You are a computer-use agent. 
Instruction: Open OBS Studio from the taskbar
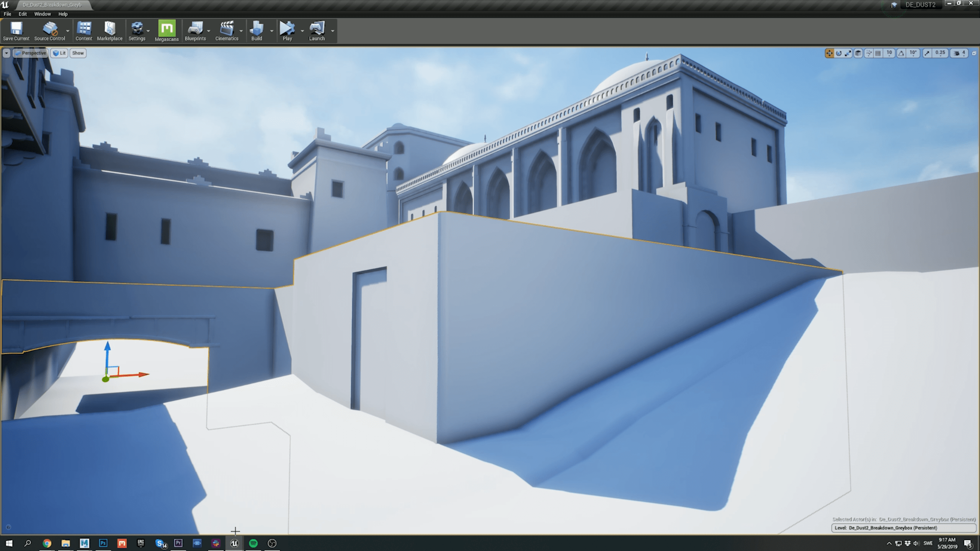[x=272, y=543]
